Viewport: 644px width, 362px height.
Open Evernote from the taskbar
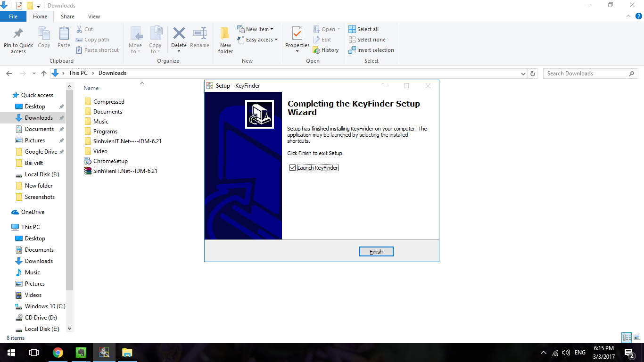point(81,353)
